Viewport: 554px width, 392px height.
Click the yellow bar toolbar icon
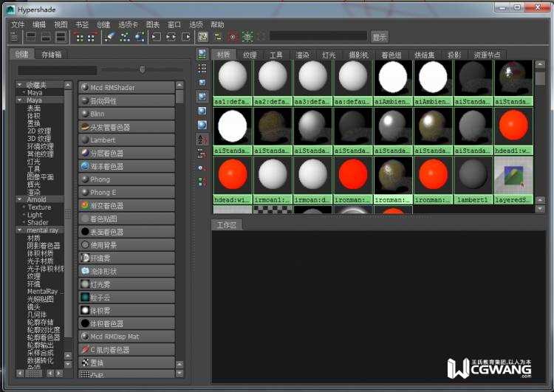[x=218, y=37]
